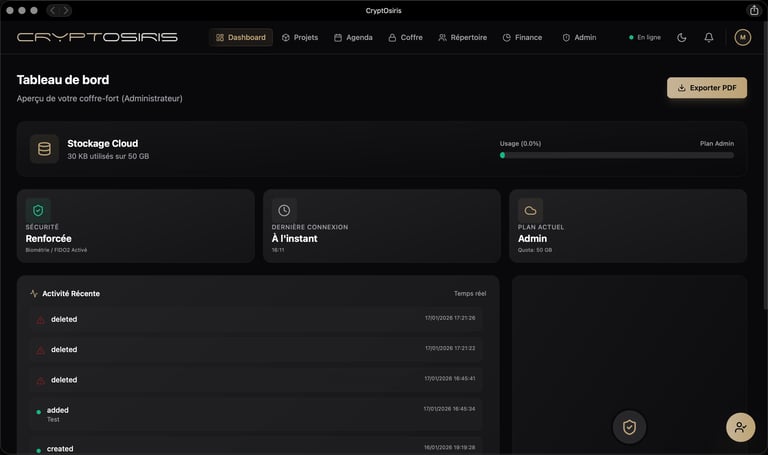Click the CryptOsiris logo

tap(97, 37)
